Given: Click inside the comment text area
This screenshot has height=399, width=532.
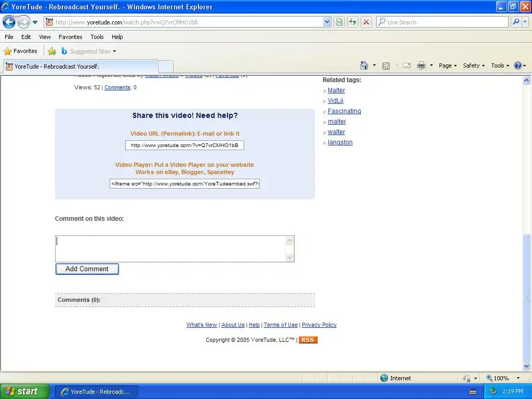Looking at the screenshot, I should (170, 249).
